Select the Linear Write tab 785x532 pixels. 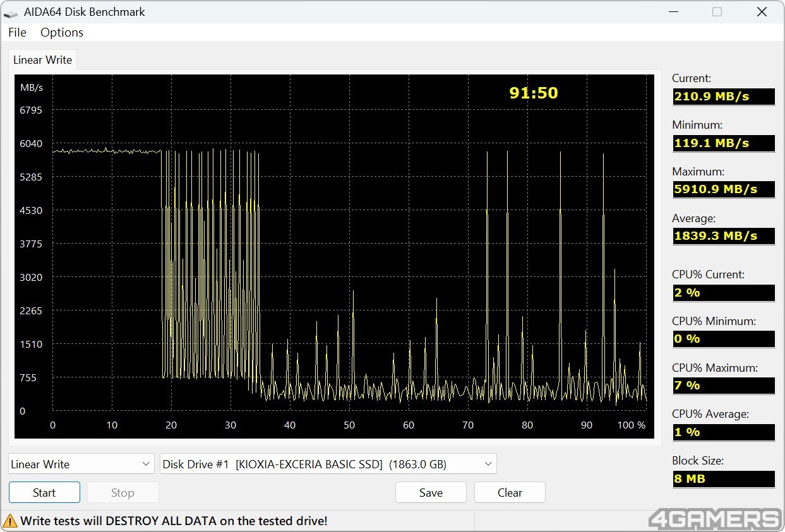tap(42, 60)
